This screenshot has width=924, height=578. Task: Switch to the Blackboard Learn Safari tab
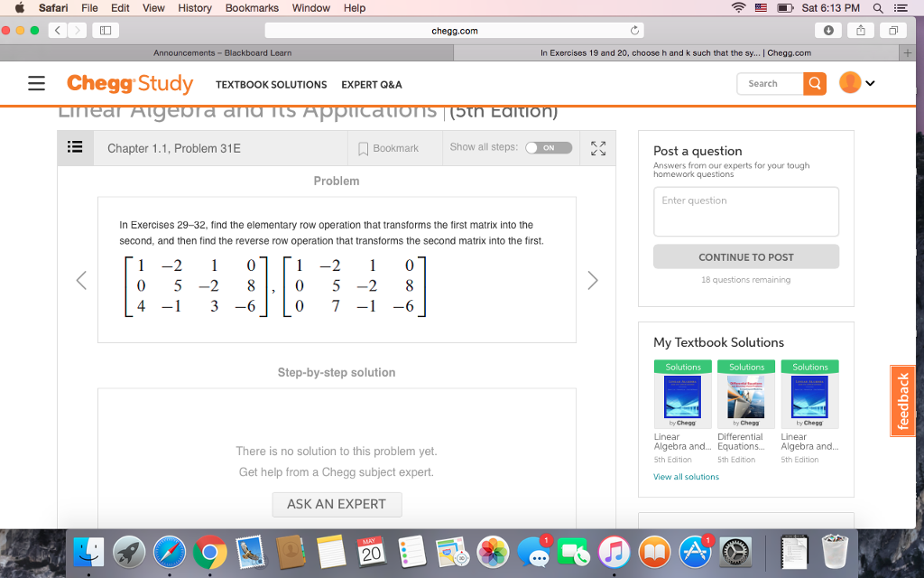[222, 53]
